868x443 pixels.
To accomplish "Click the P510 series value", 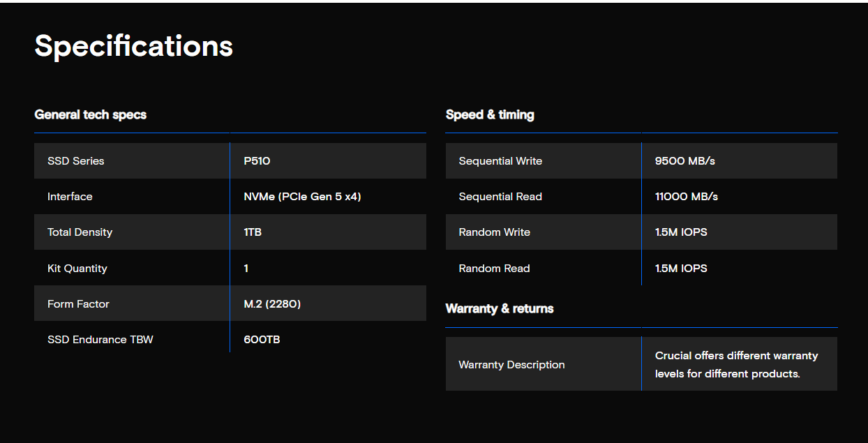I will (257, 161).
